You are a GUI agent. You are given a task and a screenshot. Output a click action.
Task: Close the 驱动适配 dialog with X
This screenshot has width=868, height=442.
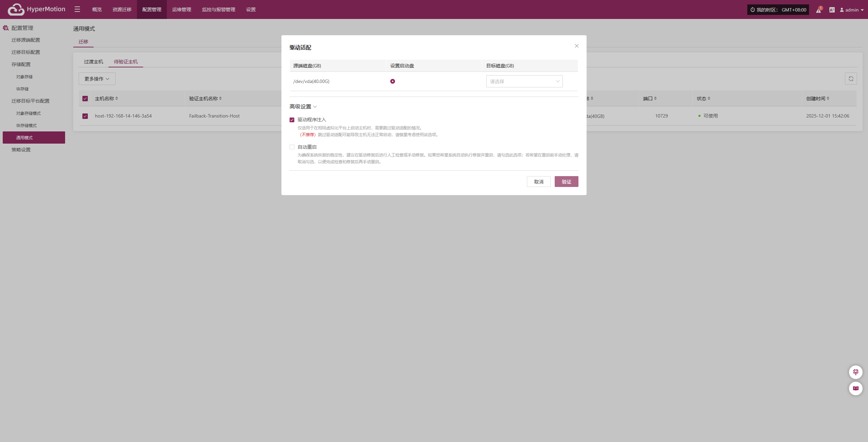tap(576, 46)
